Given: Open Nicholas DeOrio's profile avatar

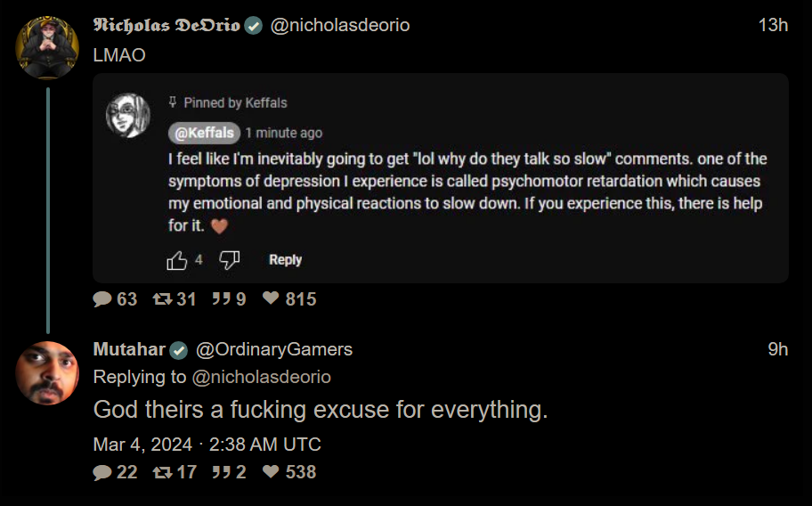Looking at the screenshot, I should pos(47,47).
